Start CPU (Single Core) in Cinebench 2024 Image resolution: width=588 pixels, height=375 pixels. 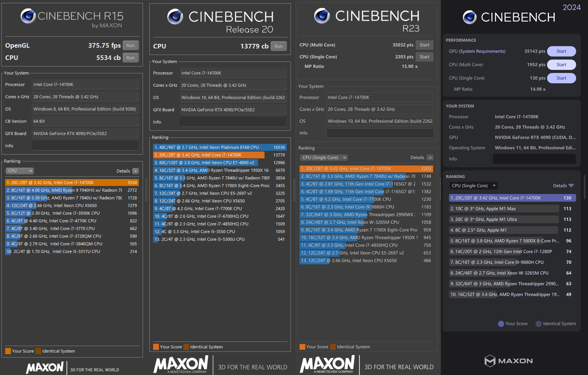(561, 78)
